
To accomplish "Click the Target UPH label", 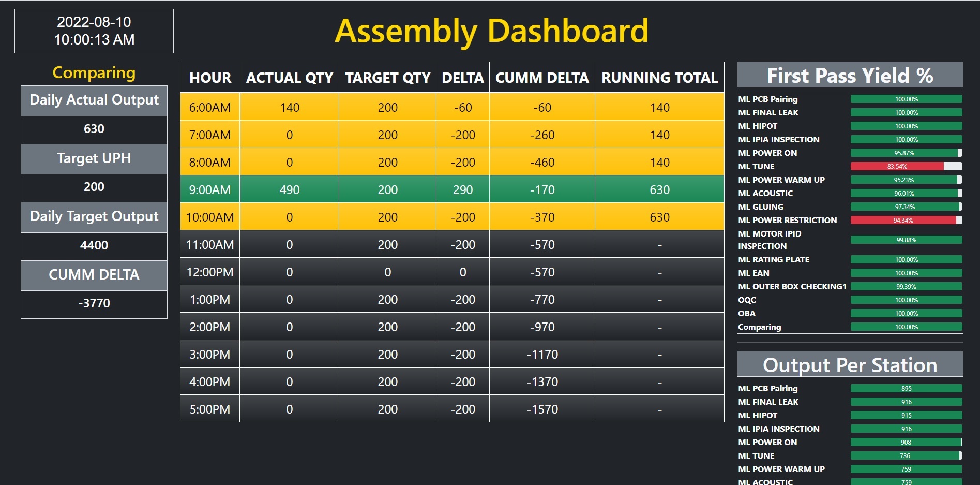I will tap(94, 158).
